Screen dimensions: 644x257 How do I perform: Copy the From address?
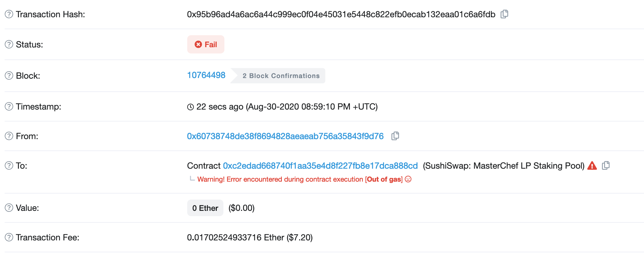[x=395, y=136]
